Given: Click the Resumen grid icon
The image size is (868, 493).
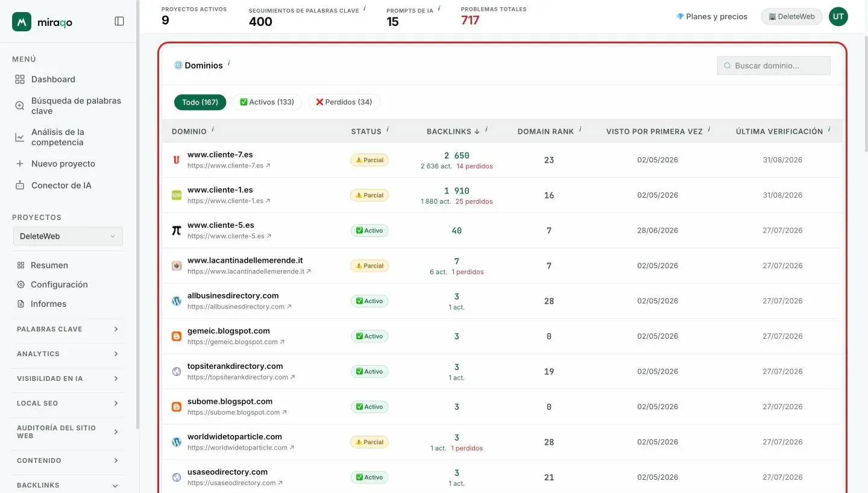Looking at the screenshot, I should [20, 265].
